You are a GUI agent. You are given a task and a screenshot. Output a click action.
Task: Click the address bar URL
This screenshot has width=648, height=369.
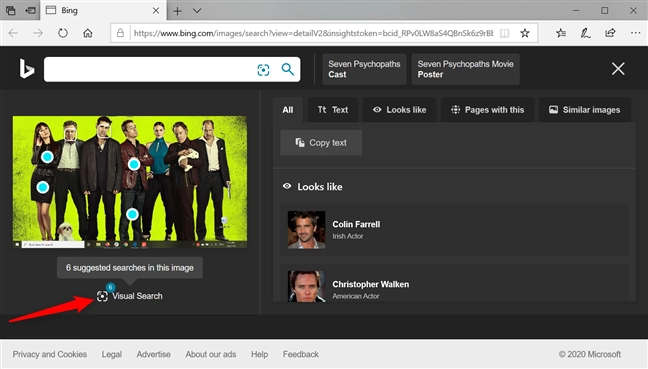click(313, 33)
